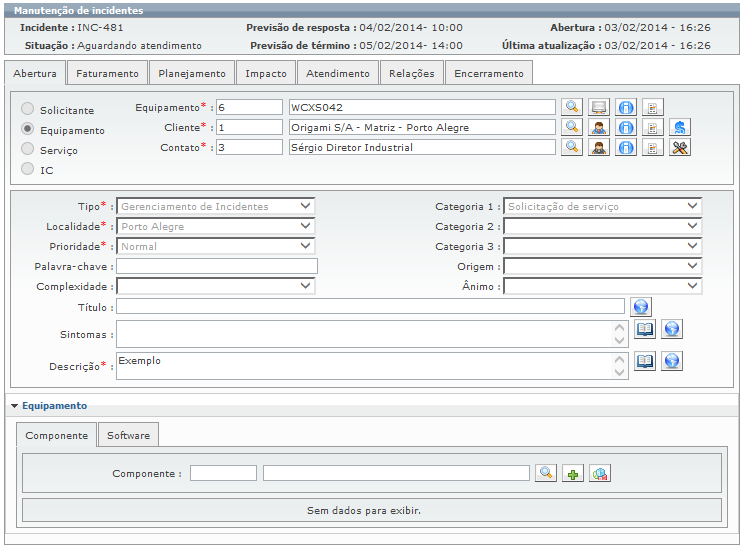Select the Serviço radio button
Screen dimensions: 744x549
click(28, 149)
